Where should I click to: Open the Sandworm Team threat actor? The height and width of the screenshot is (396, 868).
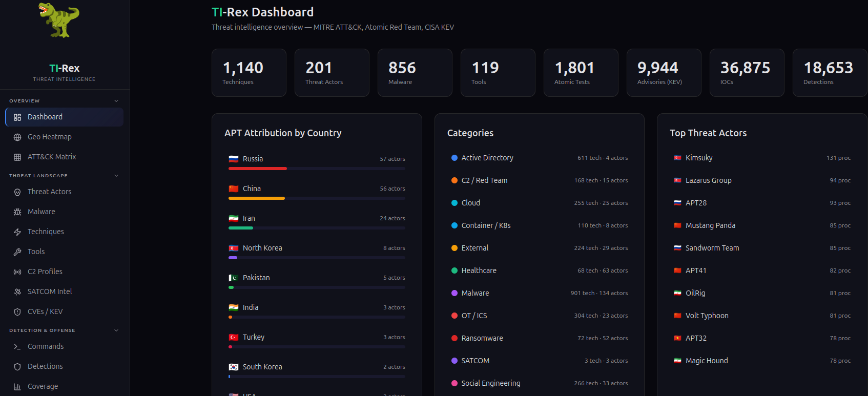(x=762, y=248)
